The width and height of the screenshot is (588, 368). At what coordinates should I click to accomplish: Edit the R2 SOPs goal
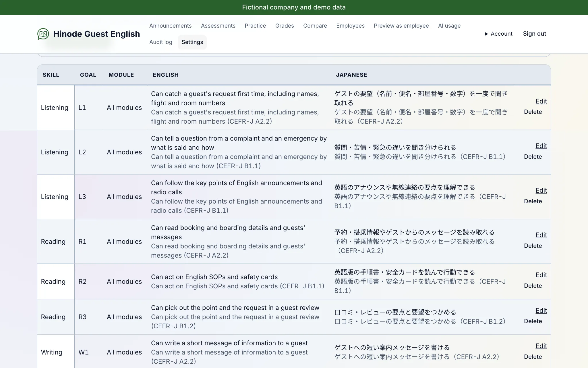[x=541, y=275]
